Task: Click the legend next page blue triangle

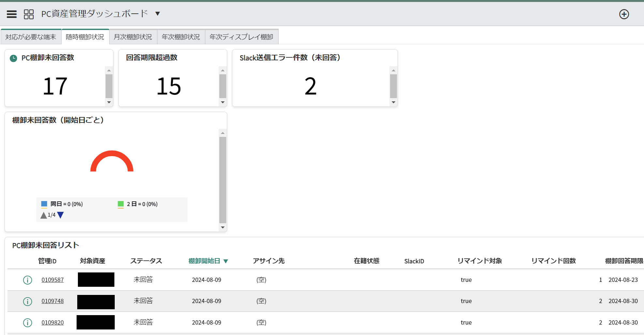Action: pos(60,215)
